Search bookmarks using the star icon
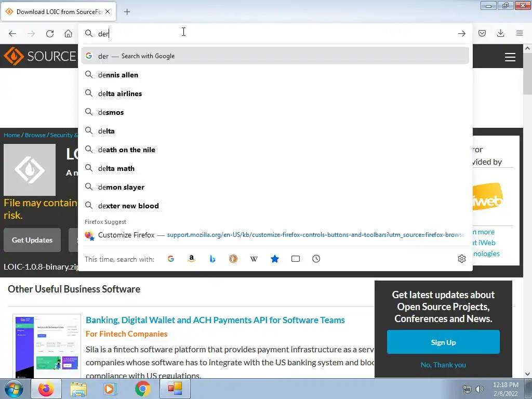 click(275, 259)
